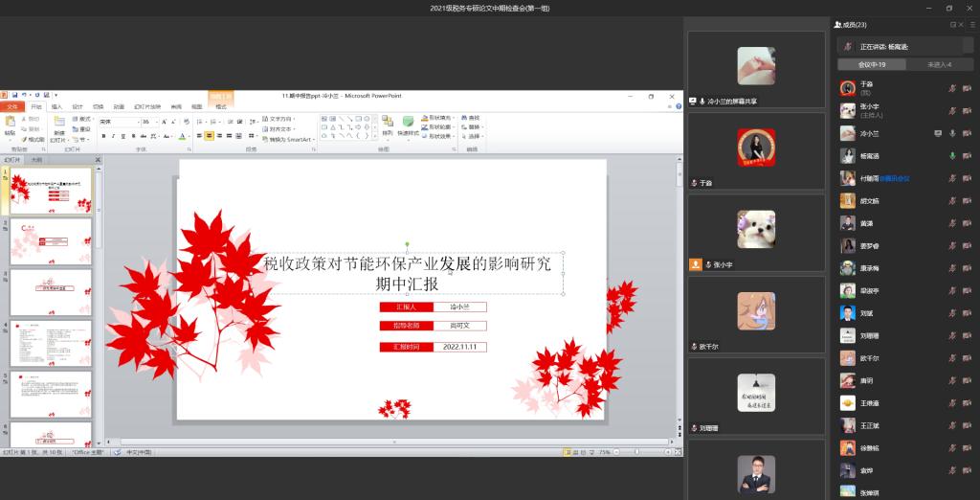The image size is (980, 500).
Task: Click 转换为 SmartArt button
Action: pos(290,139)
